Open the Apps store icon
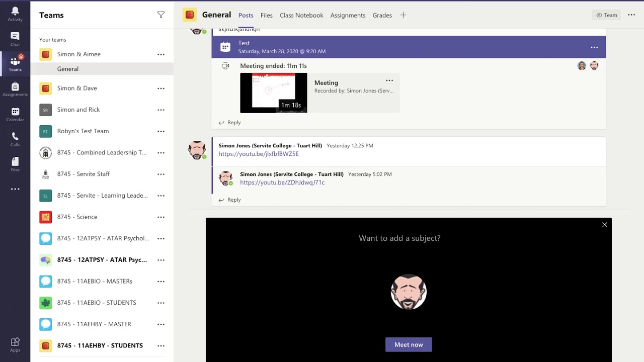The height and width of the screenshot is (362, 644). pos(15,344)
